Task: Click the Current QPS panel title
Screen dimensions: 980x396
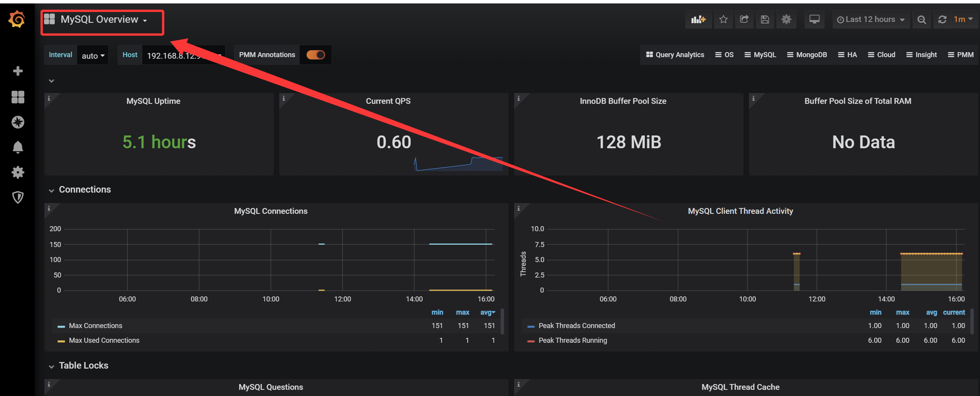Action: [x=388, y=101]
